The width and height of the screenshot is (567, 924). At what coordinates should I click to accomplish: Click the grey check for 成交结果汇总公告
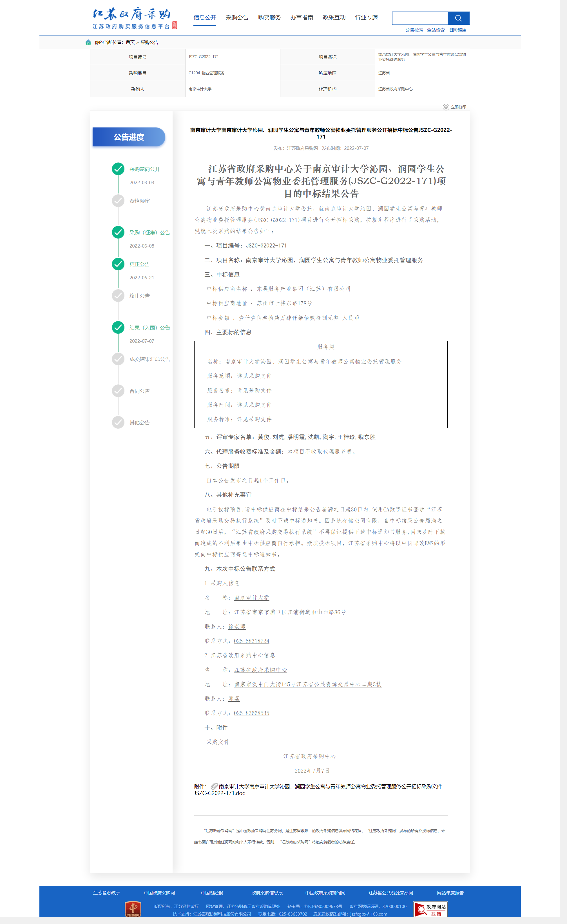pos(118,359)
